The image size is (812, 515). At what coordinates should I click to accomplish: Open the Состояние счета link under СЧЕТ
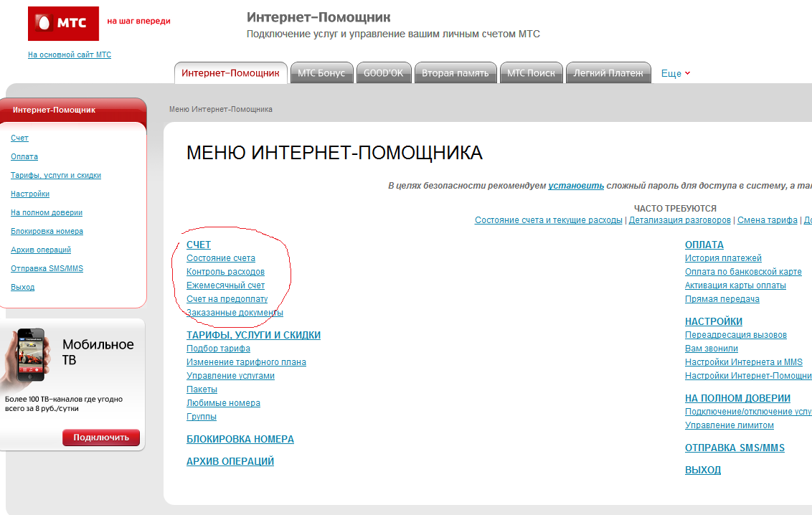pyautogui.click(x=221, y=257)
